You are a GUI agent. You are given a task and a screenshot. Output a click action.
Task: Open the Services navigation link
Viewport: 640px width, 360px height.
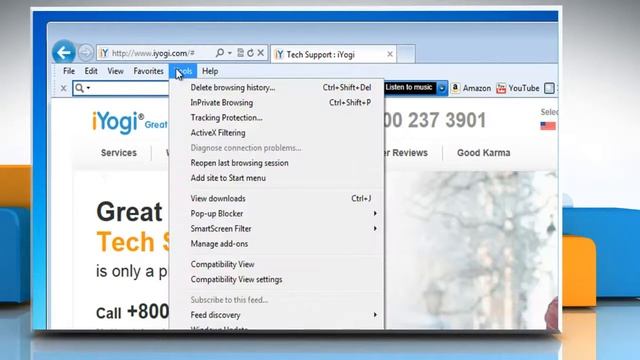[x=119, y=153]
